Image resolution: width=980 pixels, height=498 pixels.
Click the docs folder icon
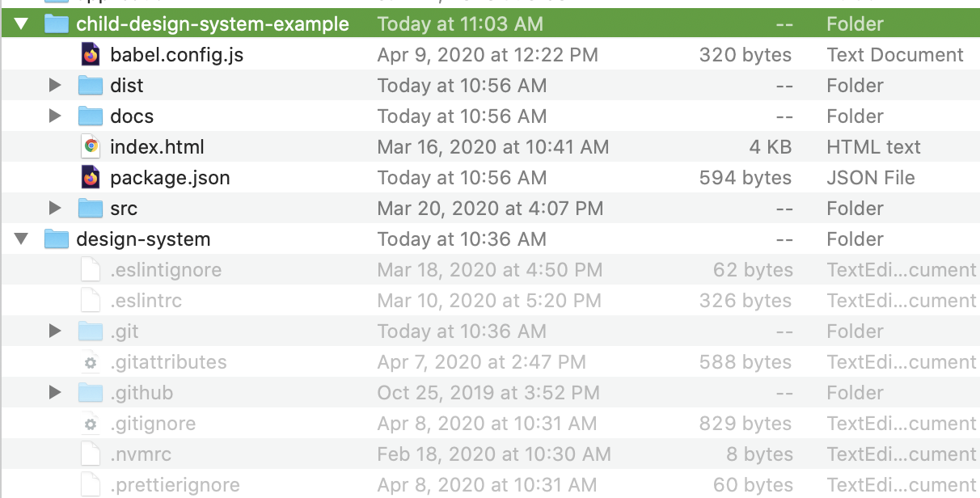point(91,116)
